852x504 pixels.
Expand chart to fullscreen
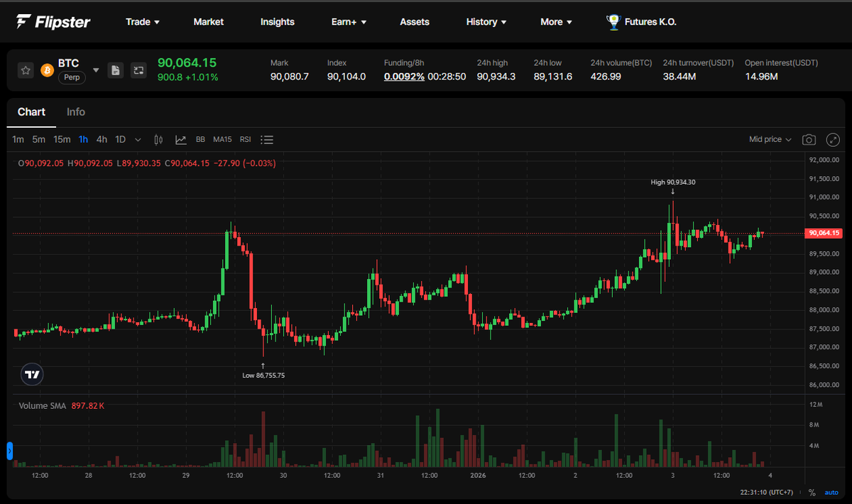833,140
